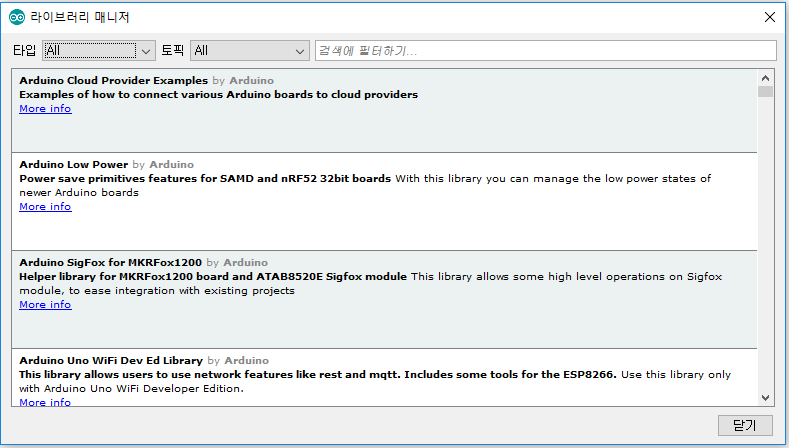Click 'Helper library for MKRFox1200 board' description
789x448 pixels.
point(213,276)
